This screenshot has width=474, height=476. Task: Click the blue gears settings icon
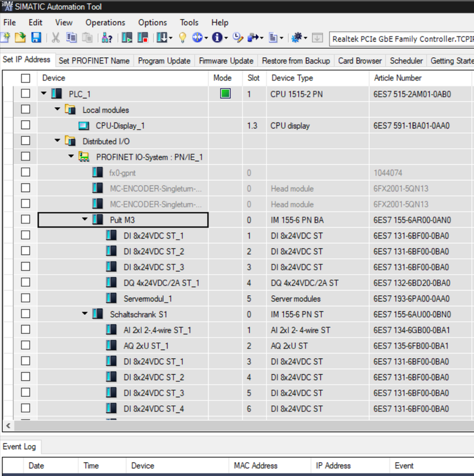[297, 37]
